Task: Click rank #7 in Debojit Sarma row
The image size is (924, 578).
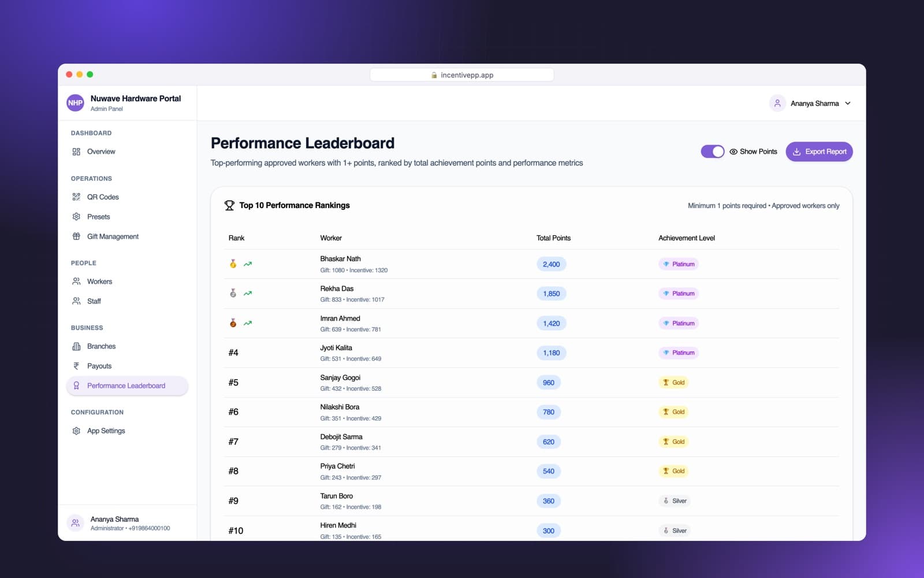Action: (233, 442)
